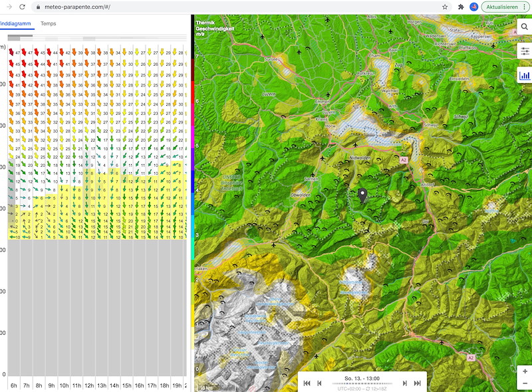Viewport: 532px width, 392px height.
Task: Click the Luzern label on the map
Action: click(269, 94)
